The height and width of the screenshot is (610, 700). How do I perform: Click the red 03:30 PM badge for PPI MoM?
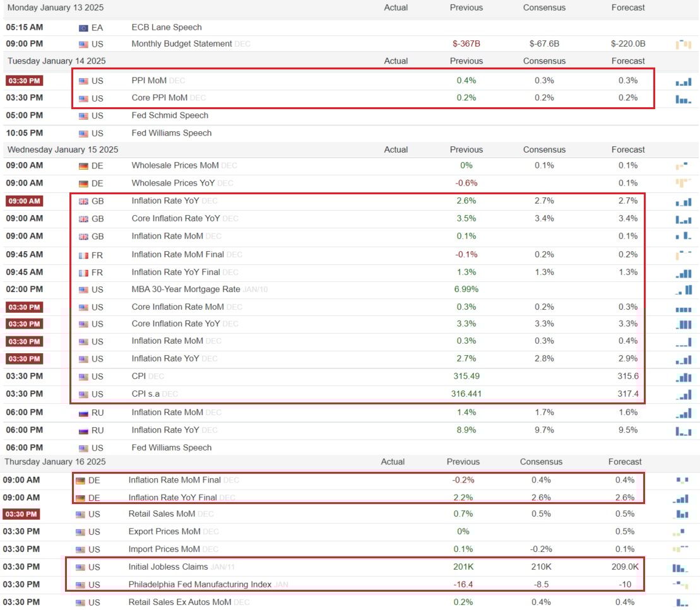(24, 81)
